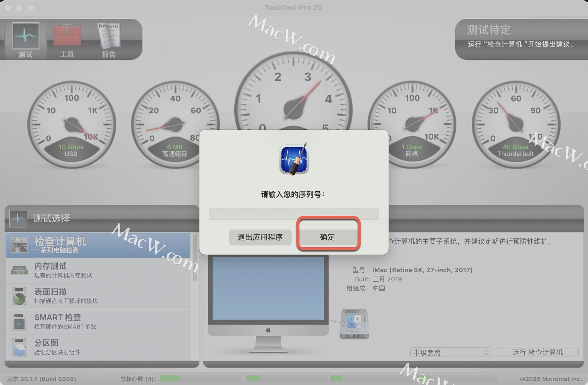
Task: Click the TechTool Pro app icon in the dialog
Action: [x=294, y=159]
